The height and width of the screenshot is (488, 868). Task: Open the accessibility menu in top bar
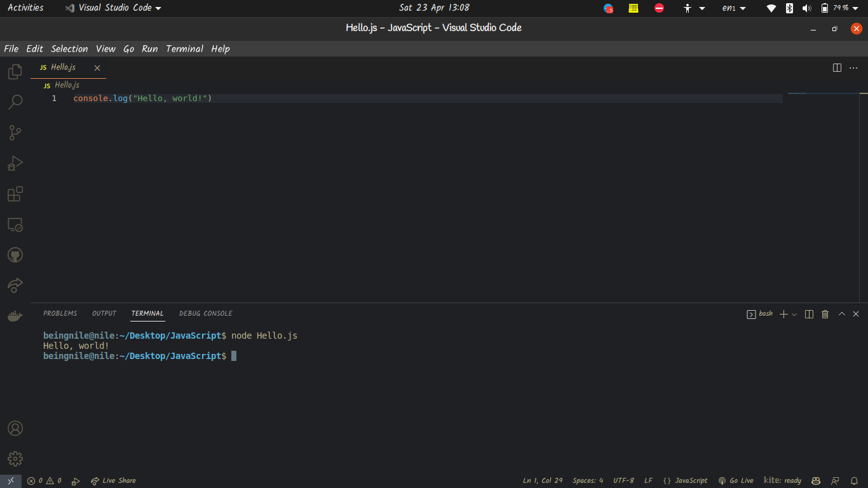coord(693,8)
